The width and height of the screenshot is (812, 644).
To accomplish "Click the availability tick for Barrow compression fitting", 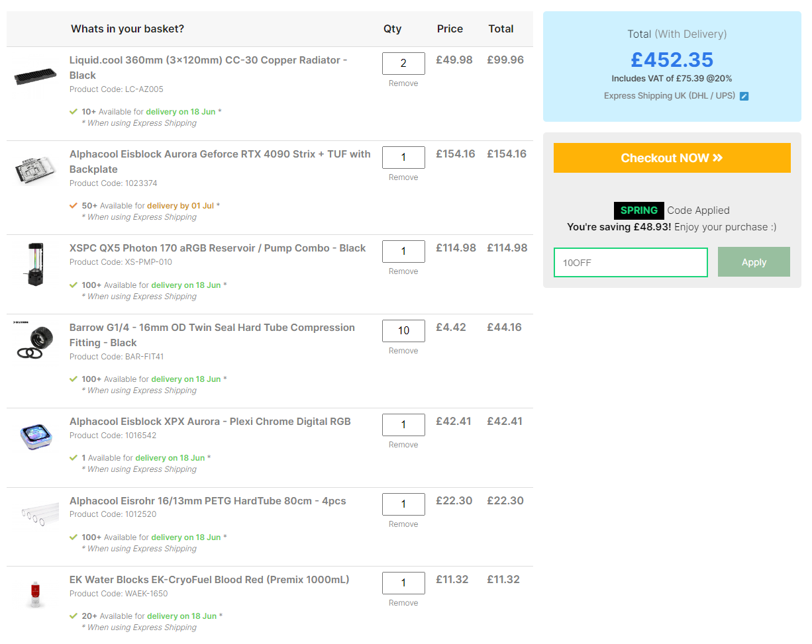I will [74, 379].
